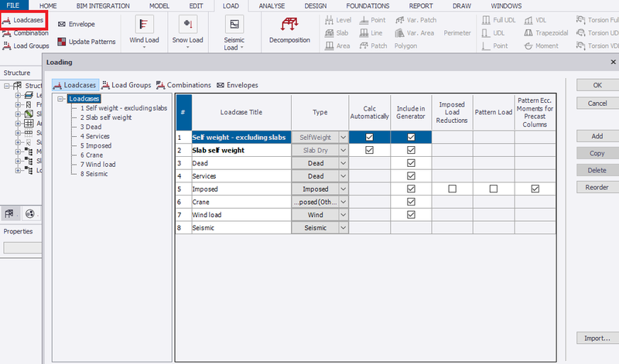Open the Loadcases ribbon tool
Image resolution: width=619 pixels, height=364 pixels.
click(23, 20)
